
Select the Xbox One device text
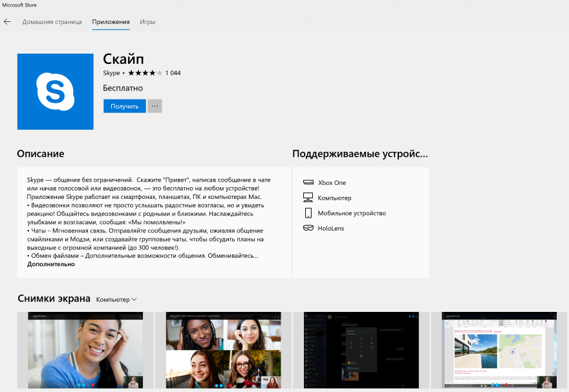(x=332, y=183)
